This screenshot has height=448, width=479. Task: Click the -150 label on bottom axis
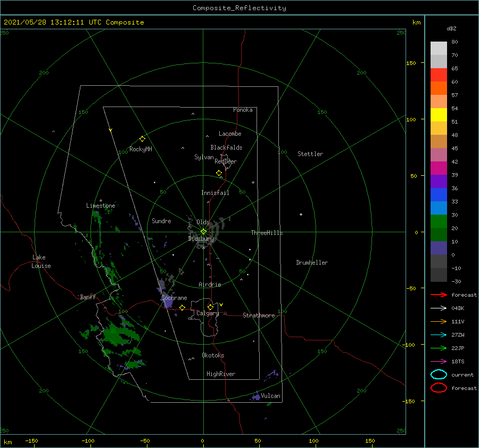click(31, 441)
